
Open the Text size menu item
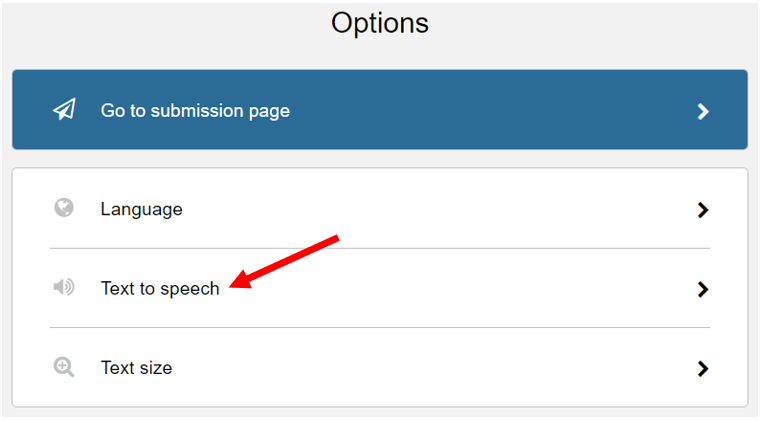point(380,368)
